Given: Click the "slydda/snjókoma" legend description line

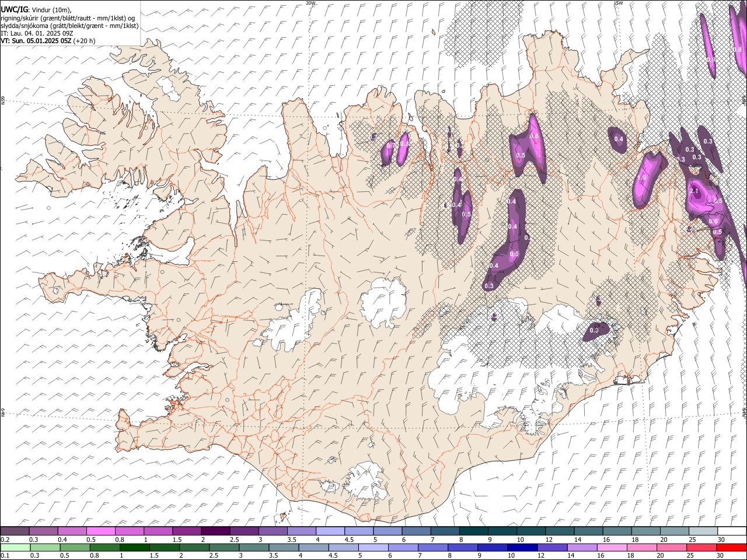Looking at the screenshot, I should tap(69, 26).
